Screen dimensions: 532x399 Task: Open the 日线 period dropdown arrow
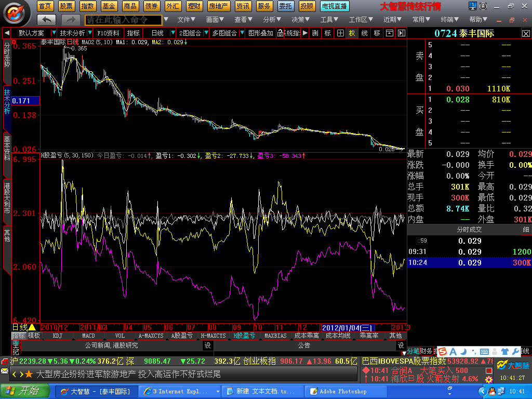(172, 33)
